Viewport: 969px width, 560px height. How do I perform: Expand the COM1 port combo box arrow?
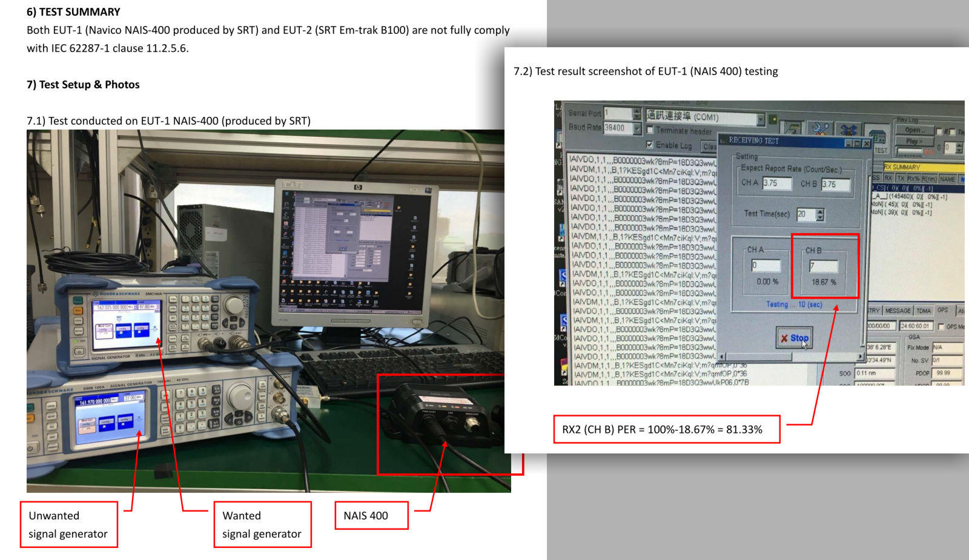(x=761, y=119)
